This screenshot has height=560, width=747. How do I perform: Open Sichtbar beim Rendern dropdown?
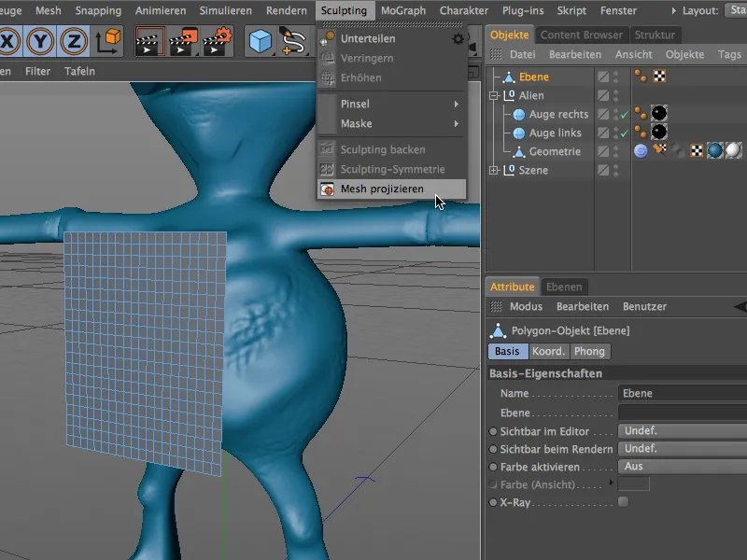point(683,449)
